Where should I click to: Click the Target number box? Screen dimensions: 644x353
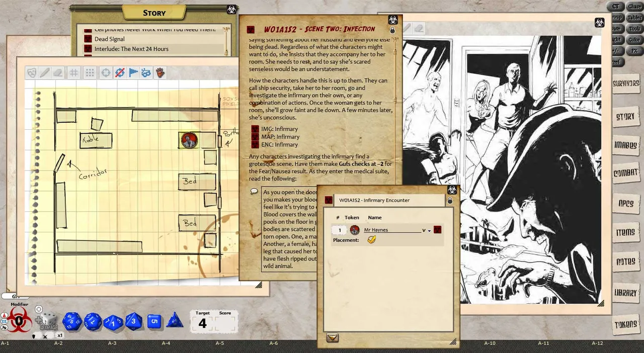[x=202, y=323]
